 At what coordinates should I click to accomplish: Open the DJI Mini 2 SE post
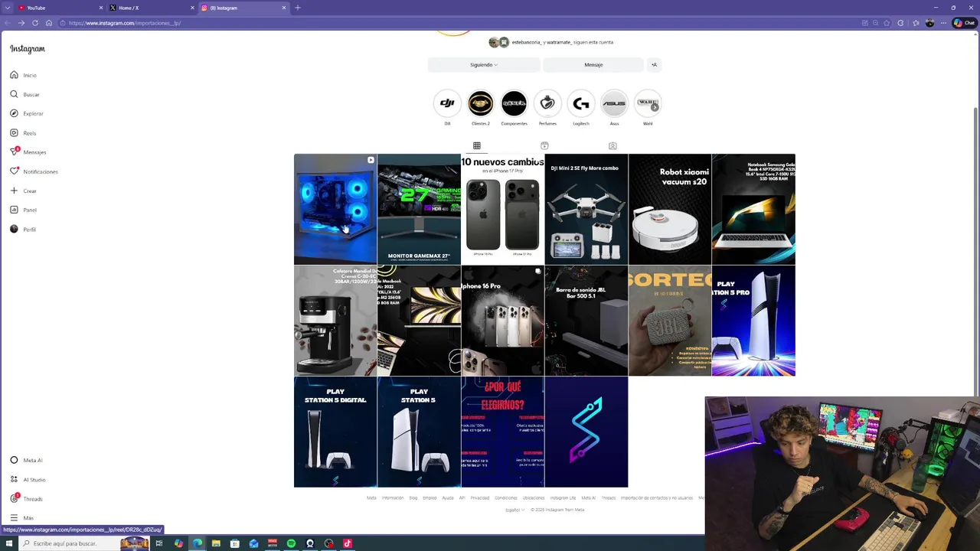[586, 209]
